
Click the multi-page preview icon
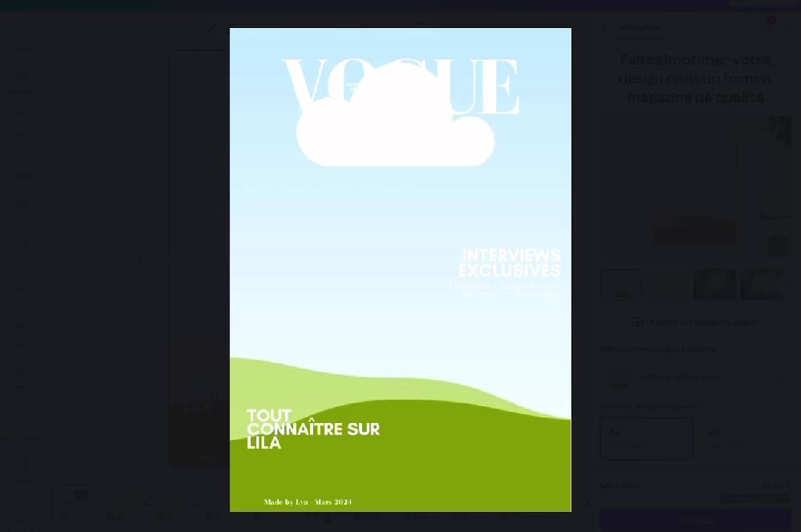click(638, 322)
